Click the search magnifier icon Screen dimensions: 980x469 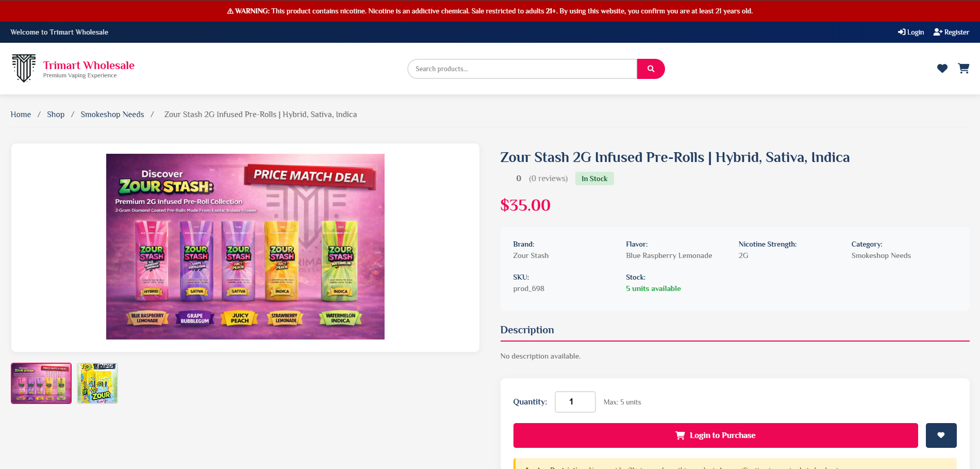pos(651,68)
